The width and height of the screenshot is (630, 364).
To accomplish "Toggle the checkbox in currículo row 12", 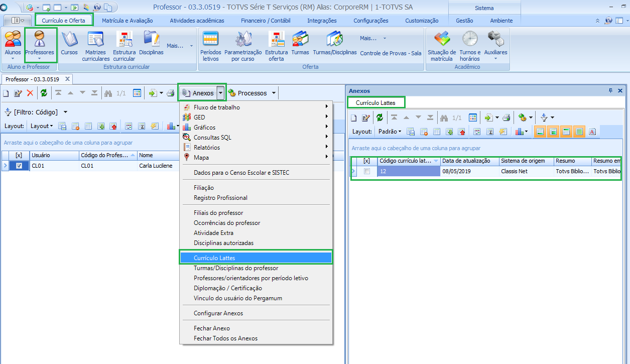I will click(367, 171).
